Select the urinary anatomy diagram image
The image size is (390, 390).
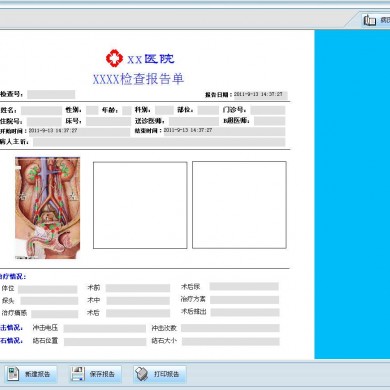click(48, 208)
